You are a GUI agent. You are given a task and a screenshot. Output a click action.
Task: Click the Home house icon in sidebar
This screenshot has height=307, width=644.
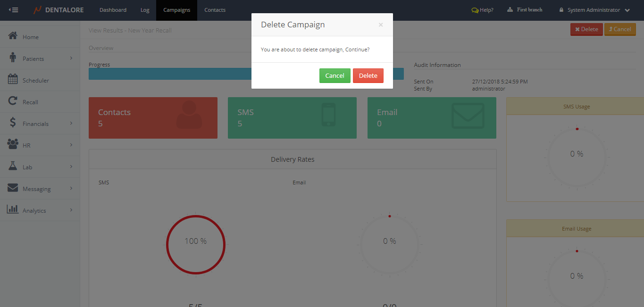tap(13, 36)
